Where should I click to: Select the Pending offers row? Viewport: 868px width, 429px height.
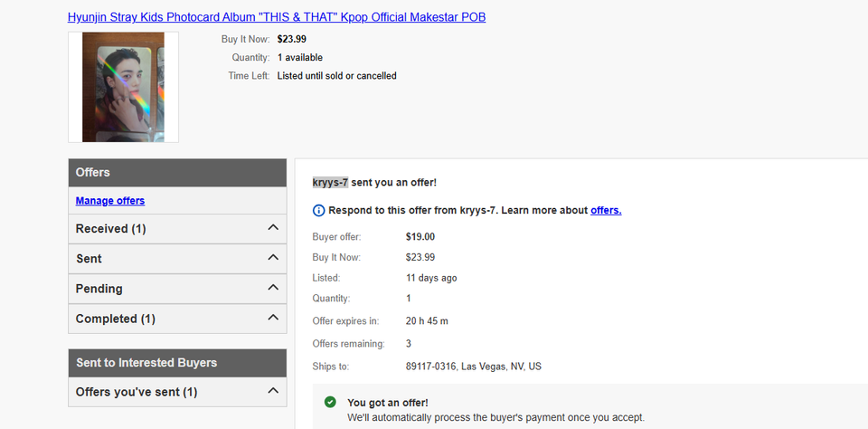point(177,289)
